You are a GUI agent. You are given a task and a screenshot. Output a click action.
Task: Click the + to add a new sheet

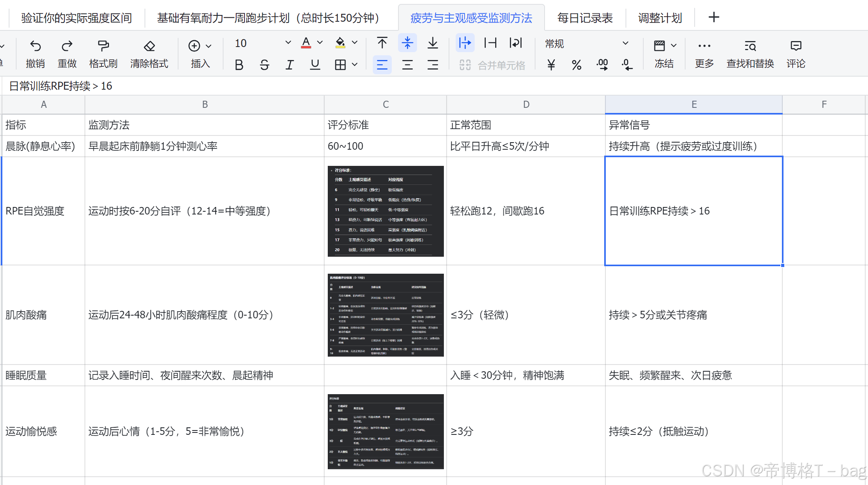[x=713, y=17]
